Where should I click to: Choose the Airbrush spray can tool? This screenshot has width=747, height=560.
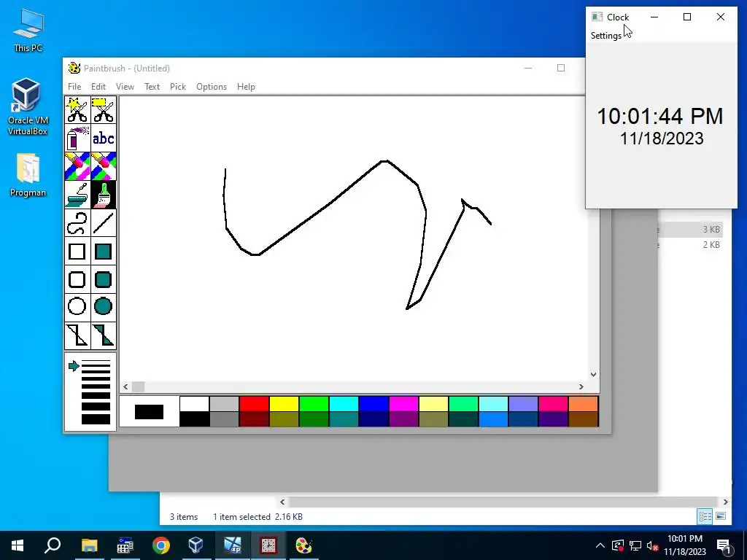[x=77, y=138]
